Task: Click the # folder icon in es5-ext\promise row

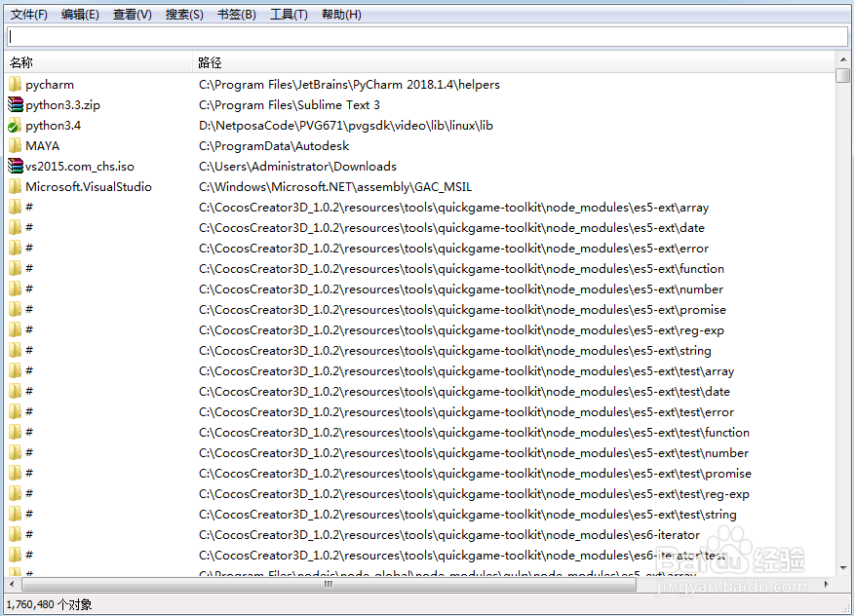Action: click(x=16, y=309)
